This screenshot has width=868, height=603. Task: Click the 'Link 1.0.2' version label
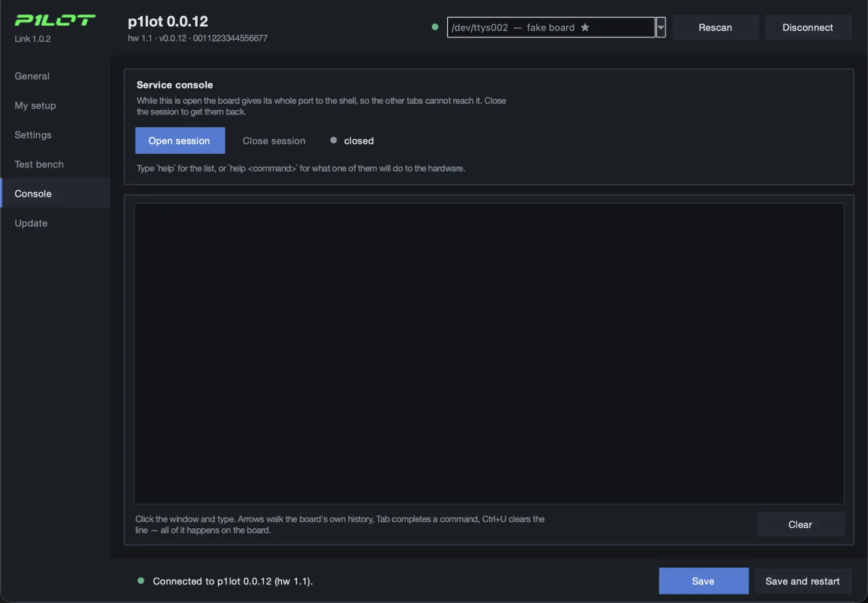(x=33, y=39)
